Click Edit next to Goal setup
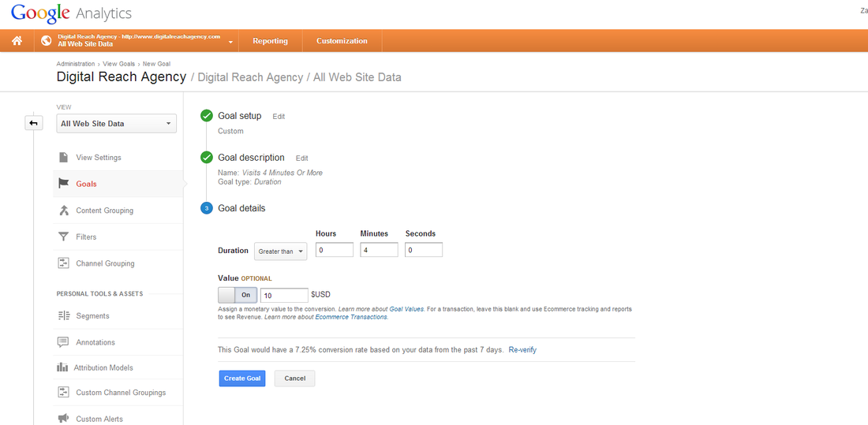Screen dimensions: 868x425 [x=279, y=117]
